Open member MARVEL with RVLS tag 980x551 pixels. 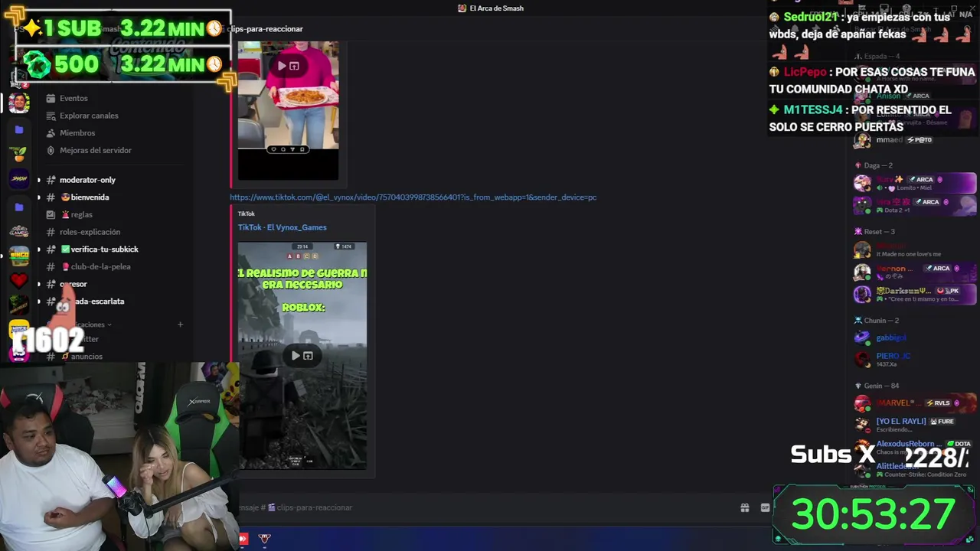point(915,403)
